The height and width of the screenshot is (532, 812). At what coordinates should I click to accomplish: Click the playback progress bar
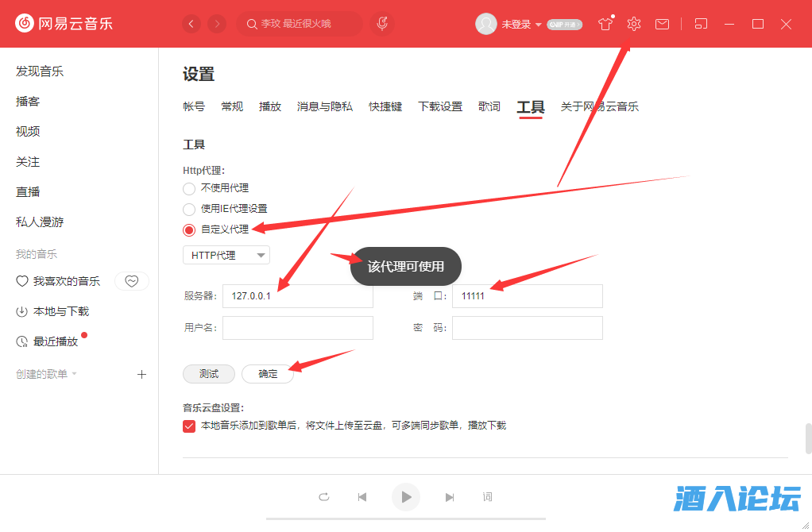[x=405, y=518]
